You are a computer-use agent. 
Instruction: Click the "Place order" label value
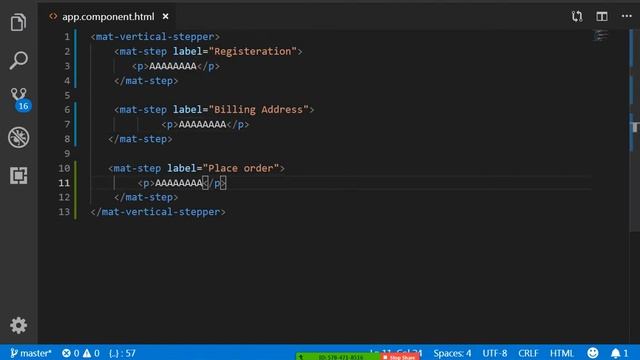(x=241, y=168)
